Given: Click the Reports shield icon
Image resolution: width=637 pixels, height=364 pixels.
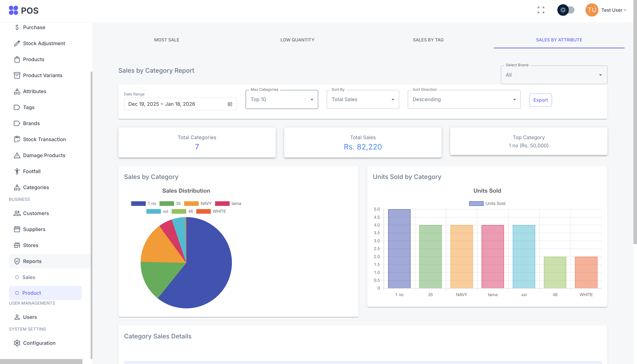Looking at the screenshot, I should pos(17,261).
